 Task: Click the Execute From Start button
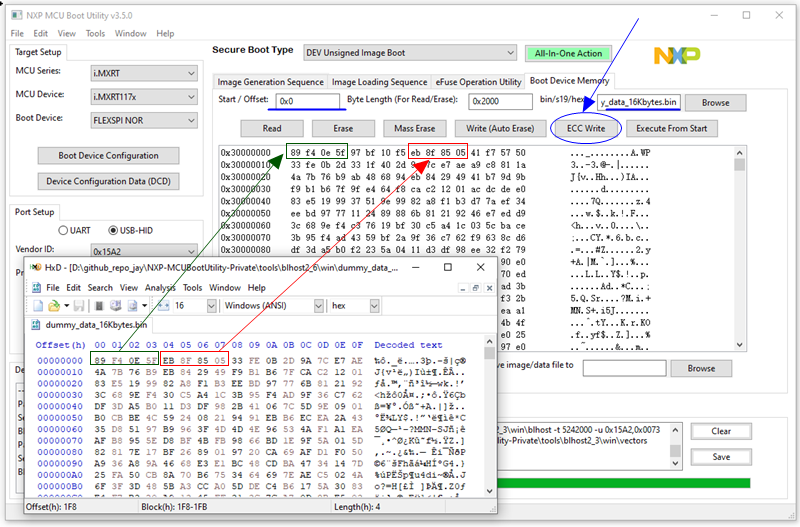tap(671, 129)
